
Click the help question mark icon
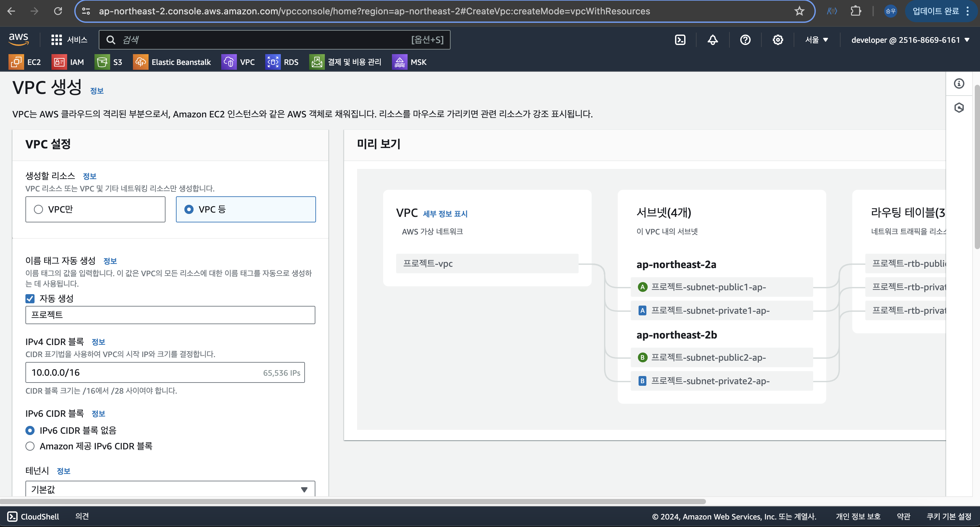point(745,40)
